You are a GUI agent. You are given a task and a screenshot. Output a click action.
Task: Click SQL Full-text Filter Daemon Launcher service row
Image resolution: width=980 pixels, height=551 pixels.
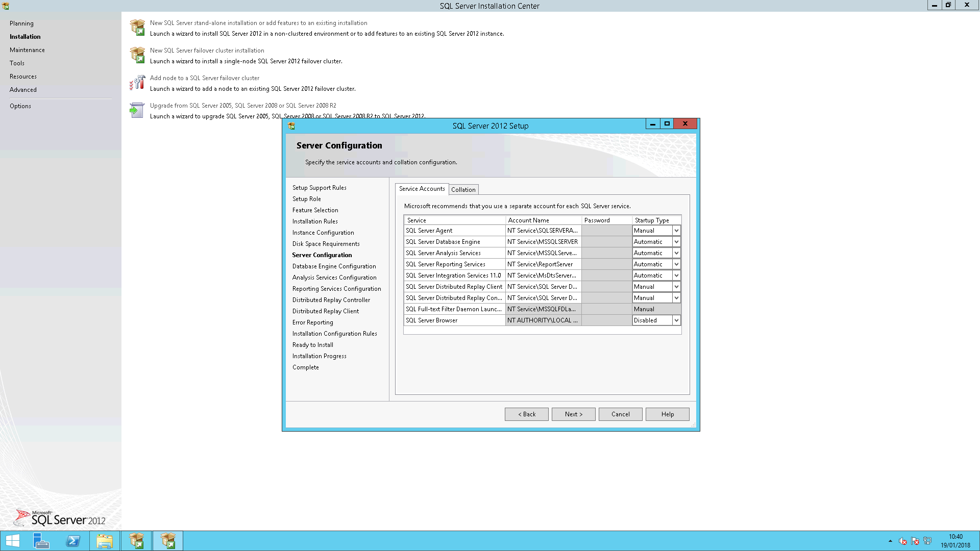click(543, 309)
